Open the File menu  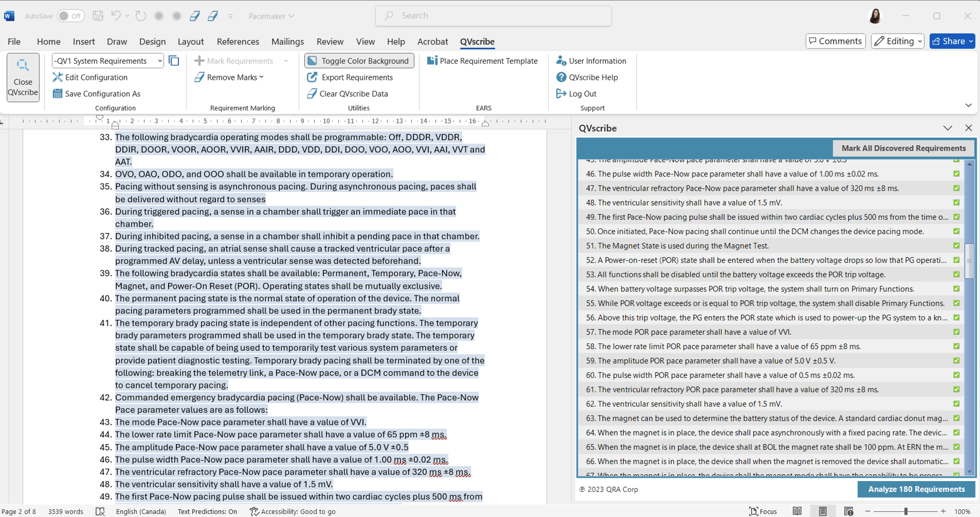coord(14,42)
